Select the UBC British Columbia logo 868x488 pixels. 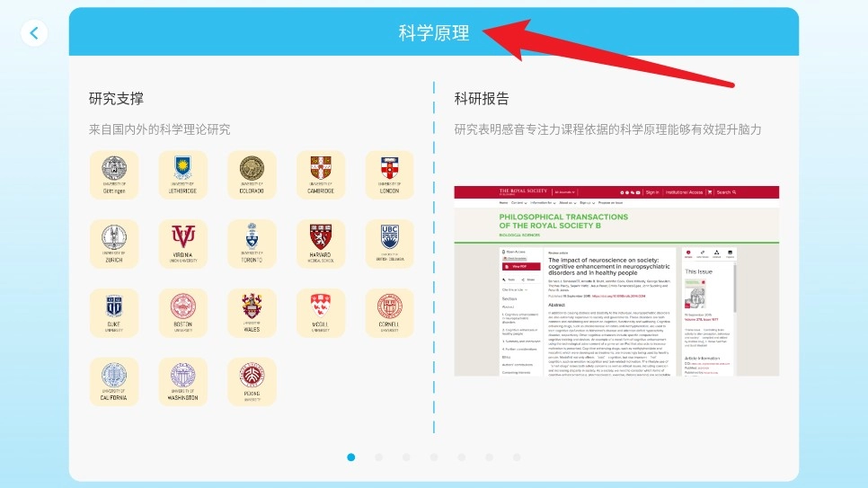pyautogui.click(x=389, y=244)
